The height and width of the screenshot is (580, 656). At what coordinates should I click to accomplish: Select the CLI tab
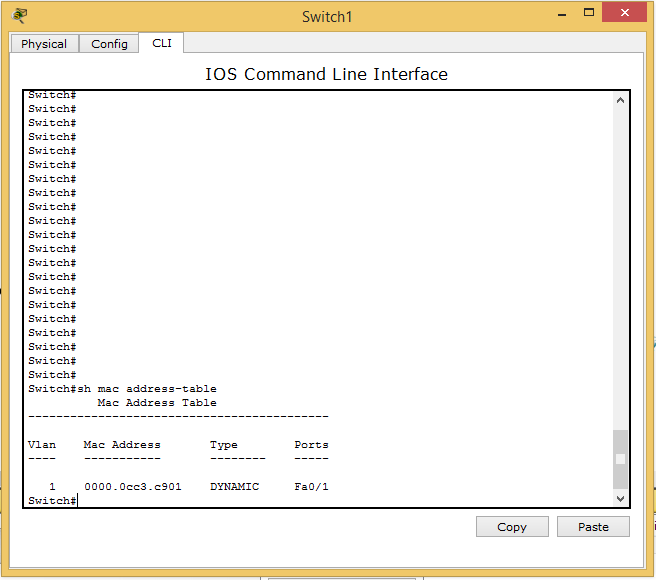coord(162,43)
